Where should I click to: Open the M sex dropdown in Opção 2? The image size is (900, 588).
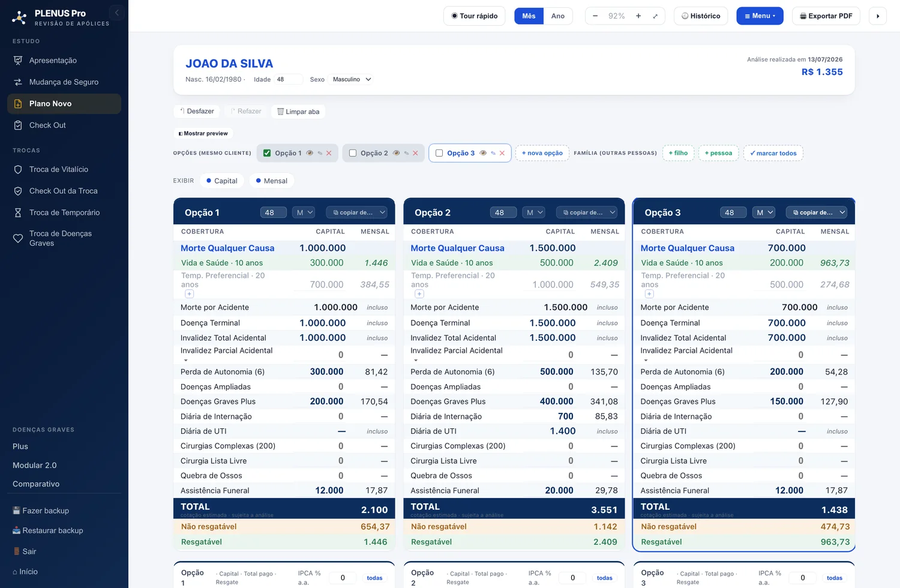click(x=534, y=212)
